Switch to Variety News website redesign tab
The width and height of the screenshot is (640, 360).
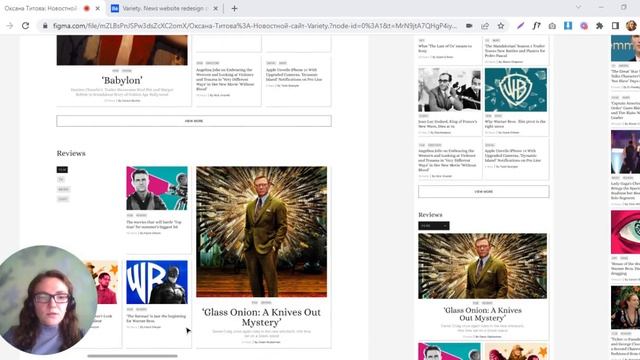click(x=165, y=8)
